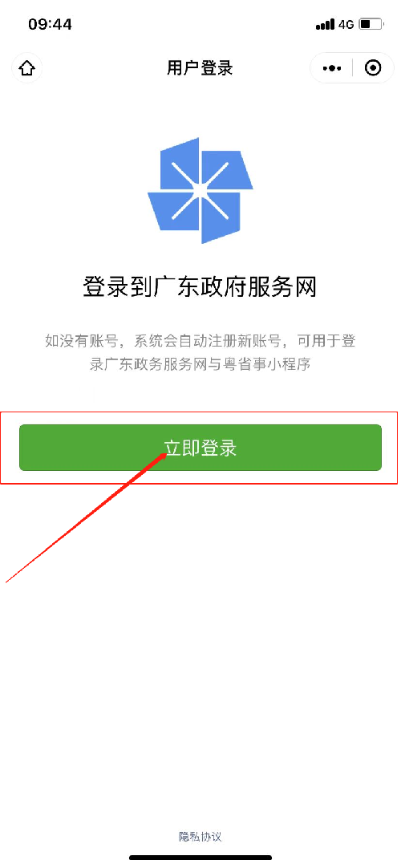
Task: Tap the 登录到广东政府服务网 heading
Action: click(200, 290)
